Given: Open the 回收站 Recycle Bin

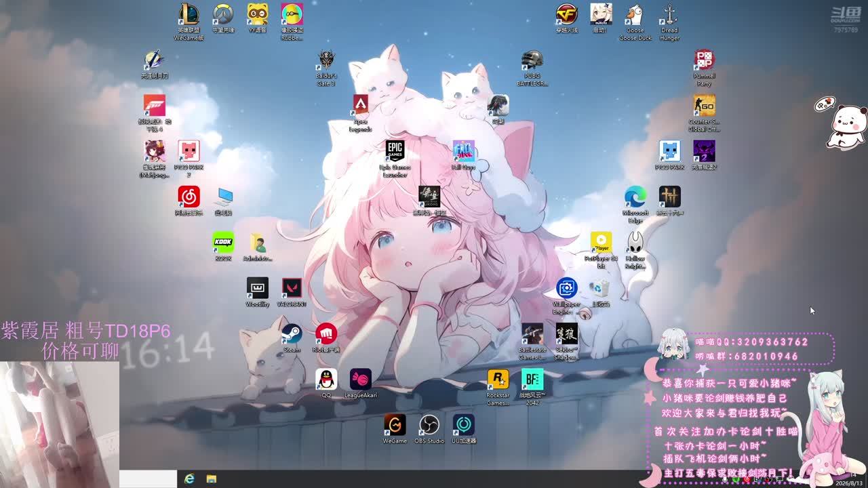Looking at the screenshot, I should click(601, 287).
